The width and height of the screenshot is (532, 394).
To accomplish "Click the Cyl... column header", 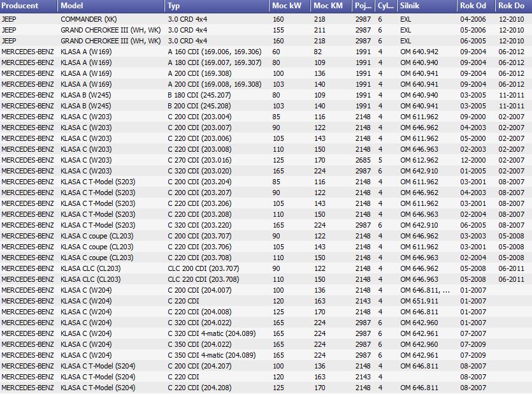I will click(386, 6).
